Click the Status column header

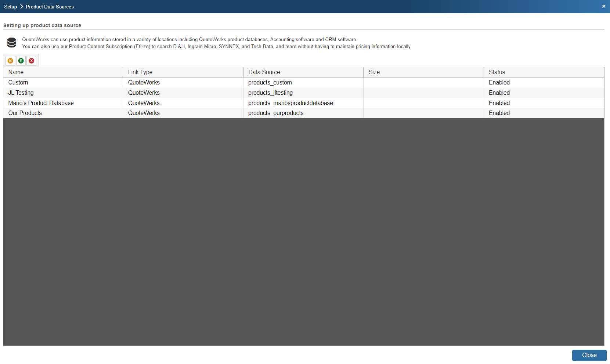[x=544, y=72]
